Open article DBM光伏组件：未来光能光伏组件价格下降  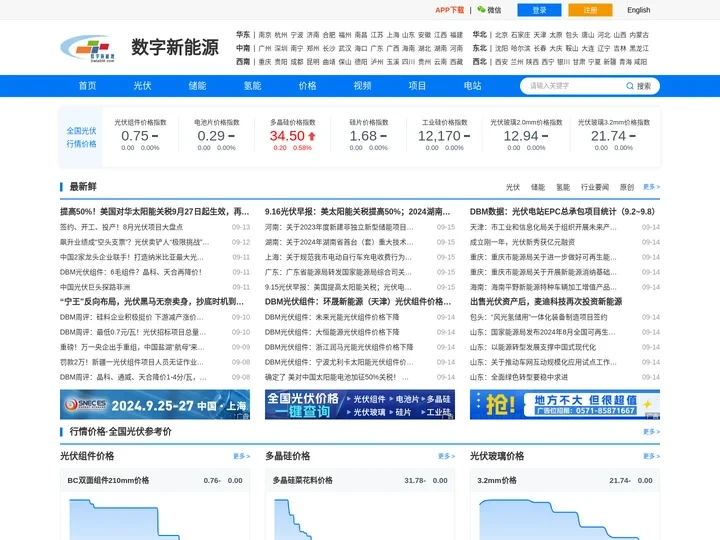point(332,317)
